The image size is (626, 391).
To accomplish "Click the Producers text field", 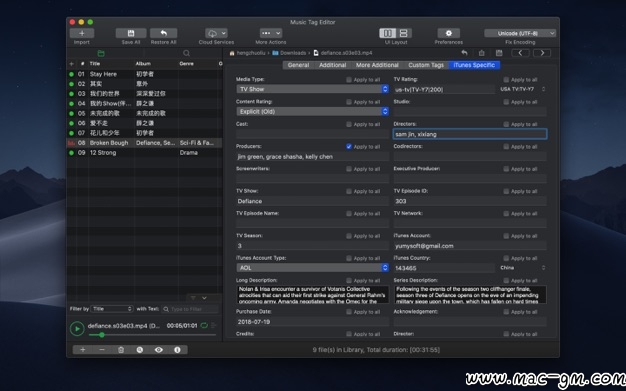I will pyautogui.click(x=312, y=157).
